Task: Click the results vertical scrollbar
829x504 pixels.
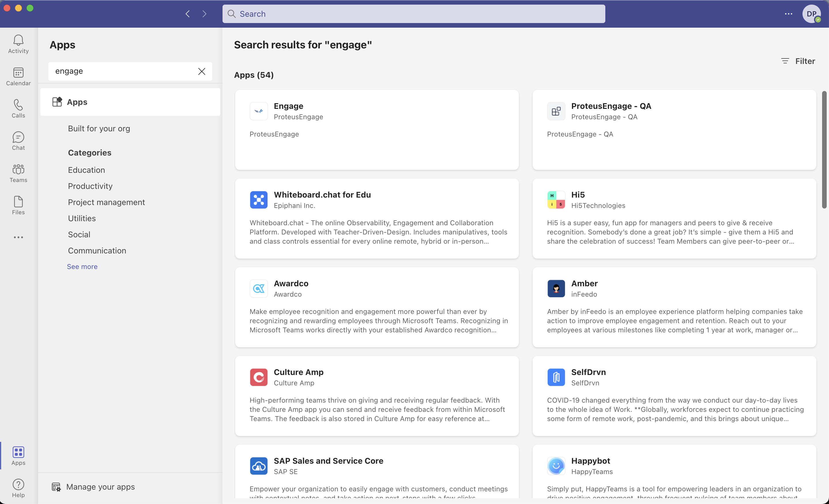Action: (824, 150)
